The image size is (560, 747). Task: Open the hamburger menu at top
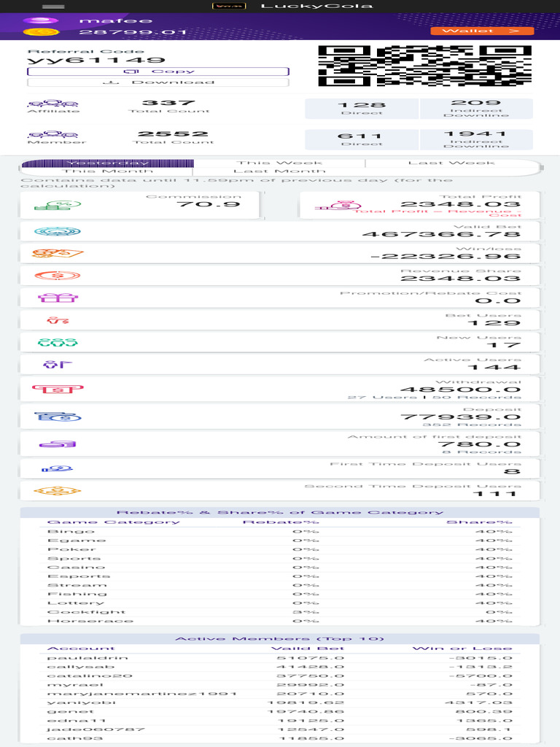pos(53,6)
